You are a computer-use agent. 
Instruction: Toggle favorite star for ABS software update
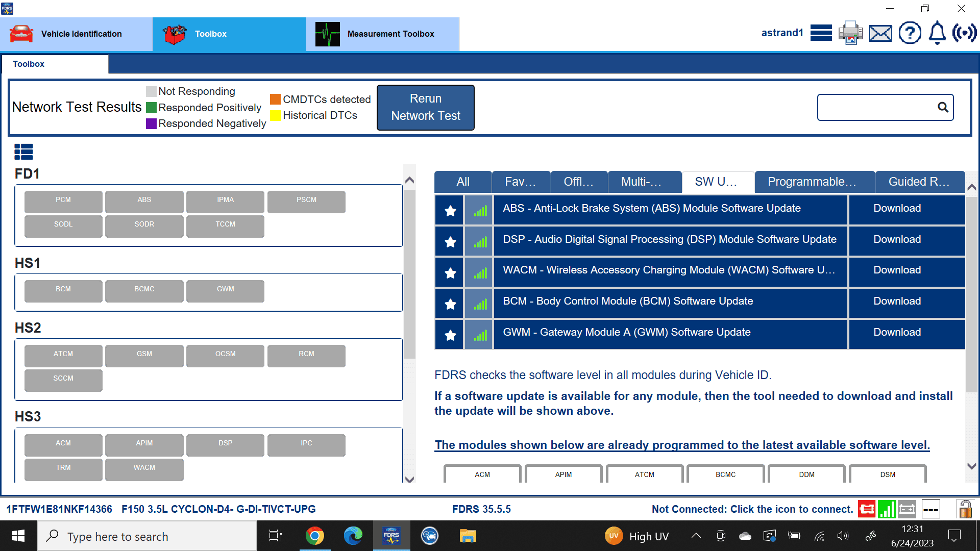450,210
